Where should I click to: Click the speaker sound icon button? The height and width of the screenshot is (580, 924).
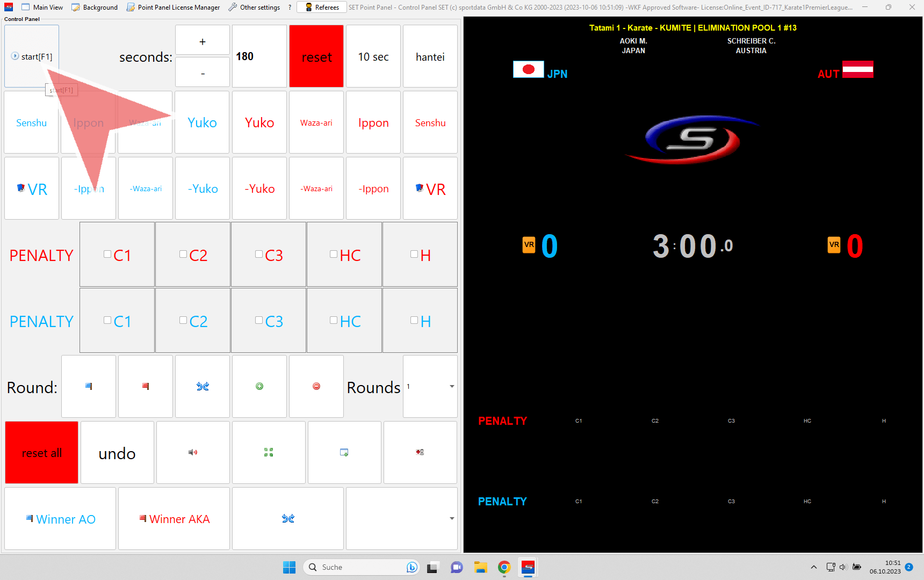[193, 452]
